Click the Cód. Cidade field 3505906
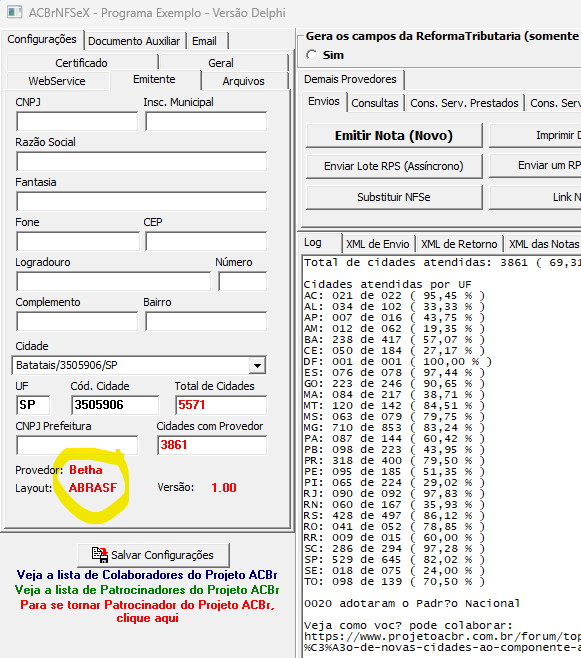The width and height of the screenshot is (581, 658). tap(115, 405)
